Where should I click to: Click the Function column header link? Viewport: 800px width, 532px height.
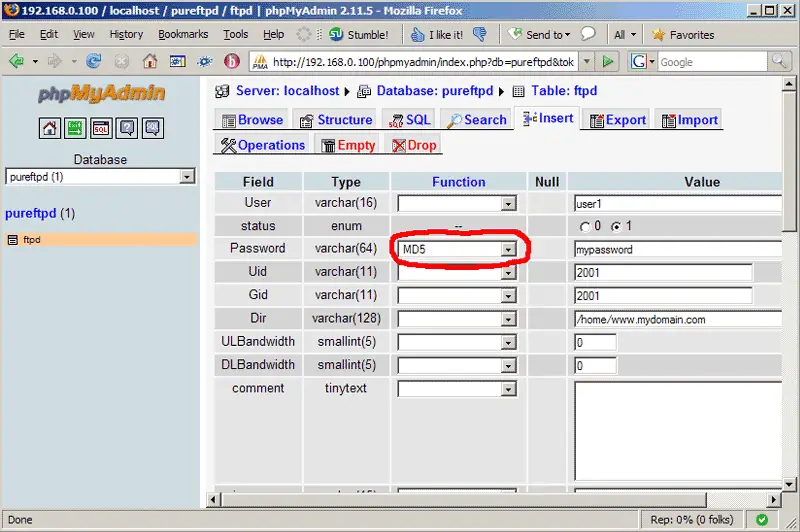point(459,182)
